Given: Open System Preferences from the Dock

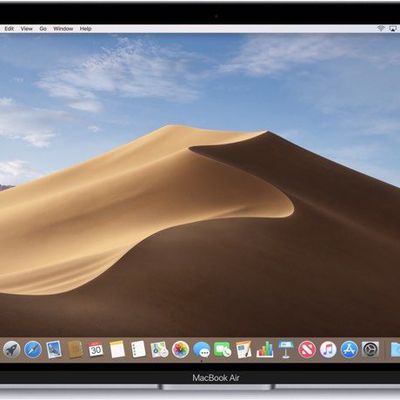Looking at the screenshot, I should [370, 350].
